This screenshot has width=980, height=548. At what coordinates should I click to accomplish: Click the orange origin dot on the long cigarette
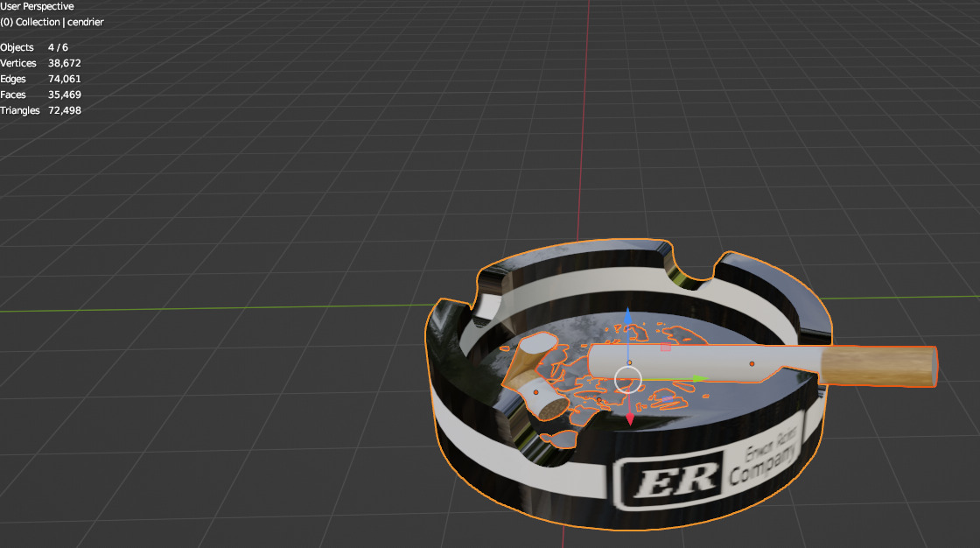752,363
